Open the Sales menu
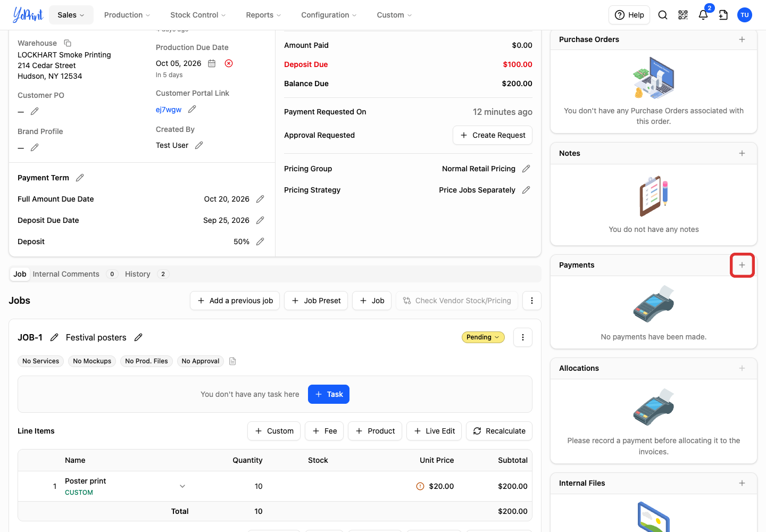This screenshot has height=532, width=766. (x=71, y=15)
